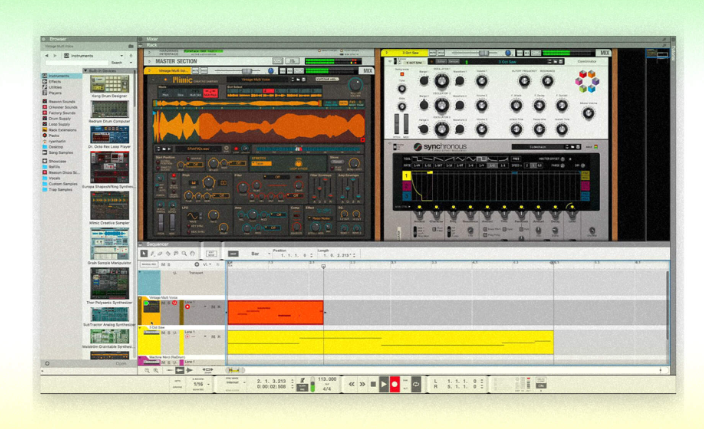Expand the MASTER SECTION device in rack
Image resolution: width=704 pixels, height=429 pixels.
tap(150, 61)
